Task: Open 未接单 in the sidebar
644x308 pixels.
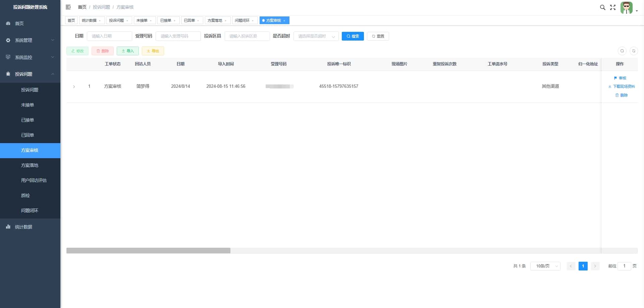Action: 30,105
